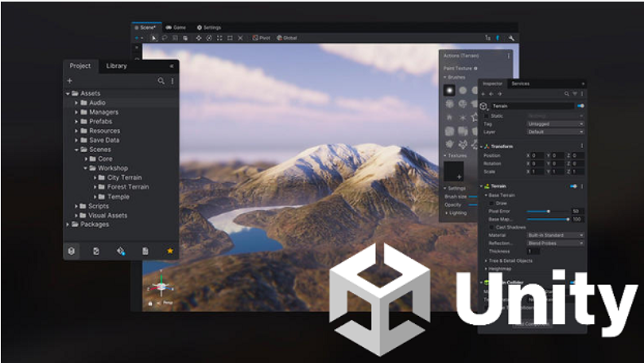Select the City Terrain folder
This screenshot has width=644, height=363.
[125, 178]
